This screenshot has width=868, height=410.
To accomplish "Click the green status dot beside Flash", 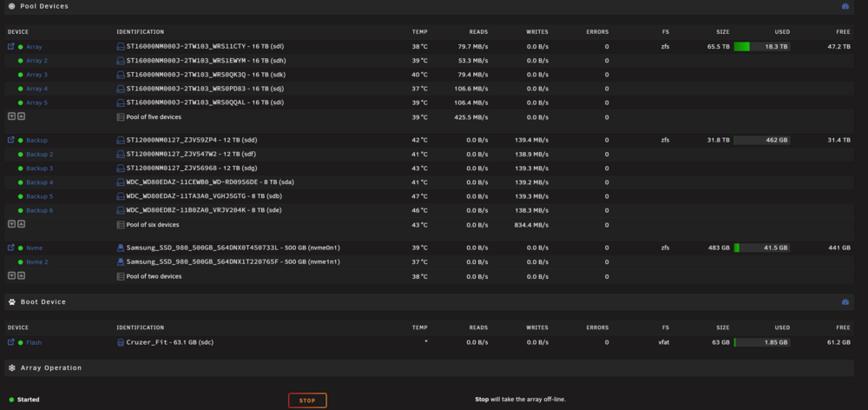I will (21, 343).
